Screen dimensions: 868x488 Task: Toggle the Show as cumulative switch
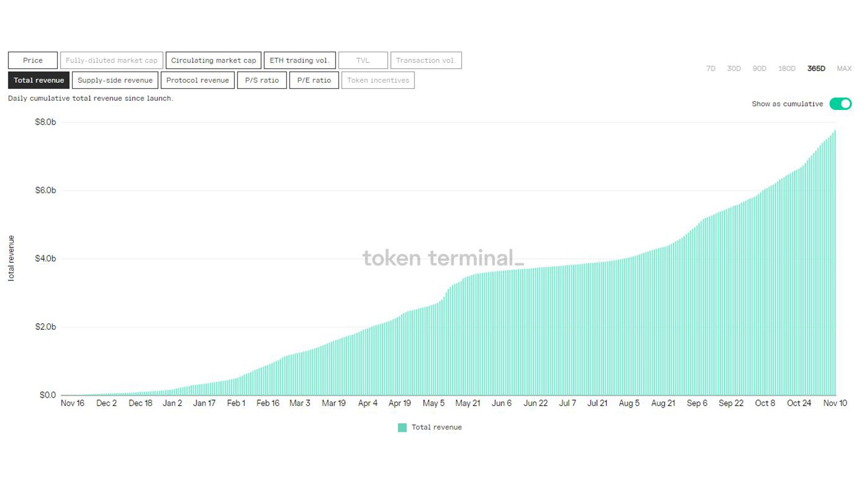click(840, 104)
